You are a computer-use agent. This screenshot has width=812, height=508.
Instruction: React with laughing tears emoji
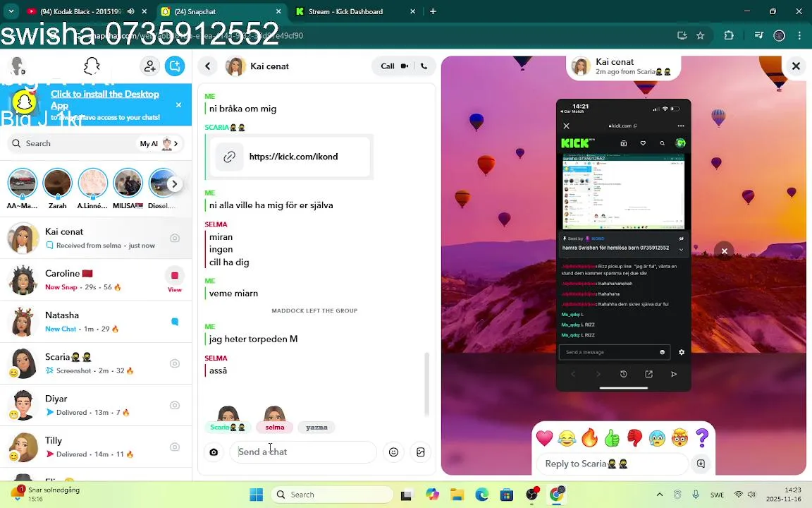click(567, 438)
